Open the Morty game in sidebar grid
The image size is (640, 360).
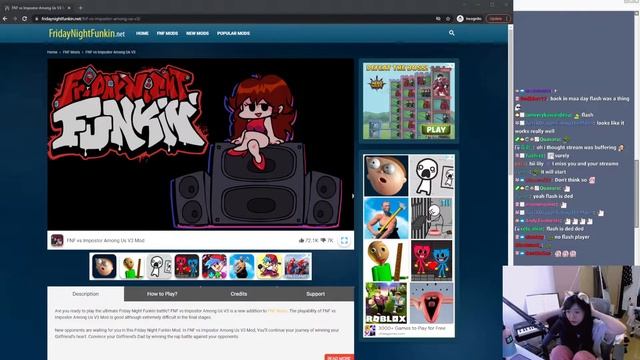coord(386,176)
